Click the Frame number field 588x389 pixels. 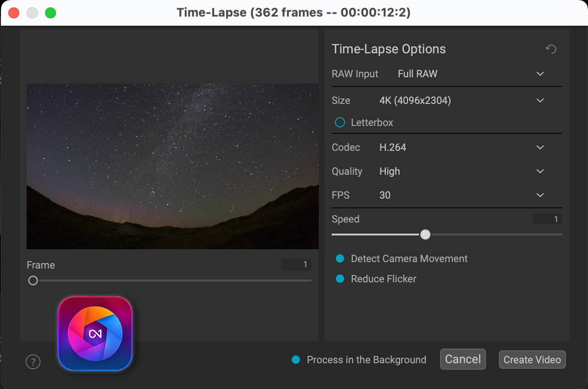[x=297, y=265]
